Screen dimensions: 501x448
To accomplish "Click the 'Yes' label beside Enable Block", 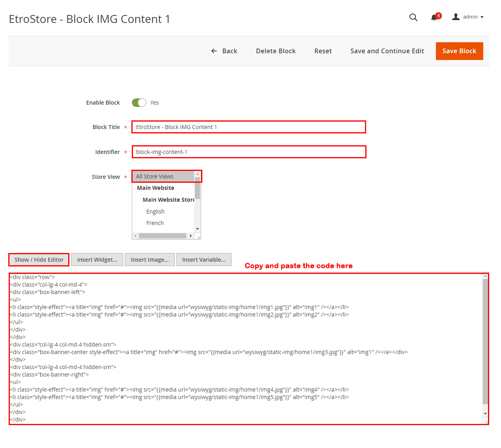I will 154,103.
